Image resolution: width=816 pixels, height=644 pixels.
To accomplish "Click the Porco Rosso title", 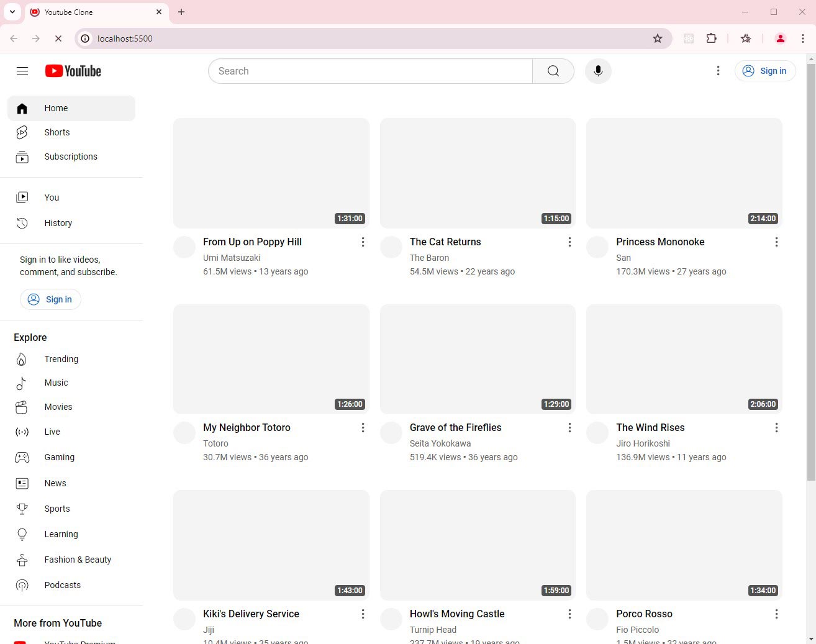I will (x=644, y=614).
